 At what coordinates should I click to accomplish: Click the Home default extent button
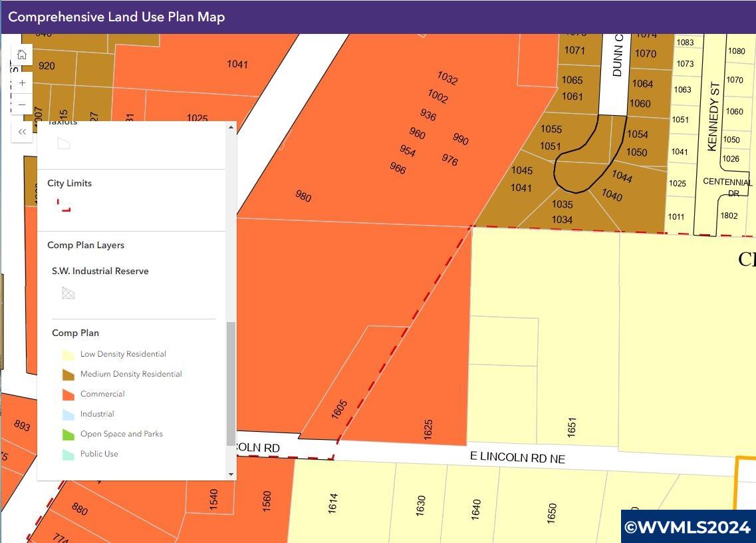(22, 55)
